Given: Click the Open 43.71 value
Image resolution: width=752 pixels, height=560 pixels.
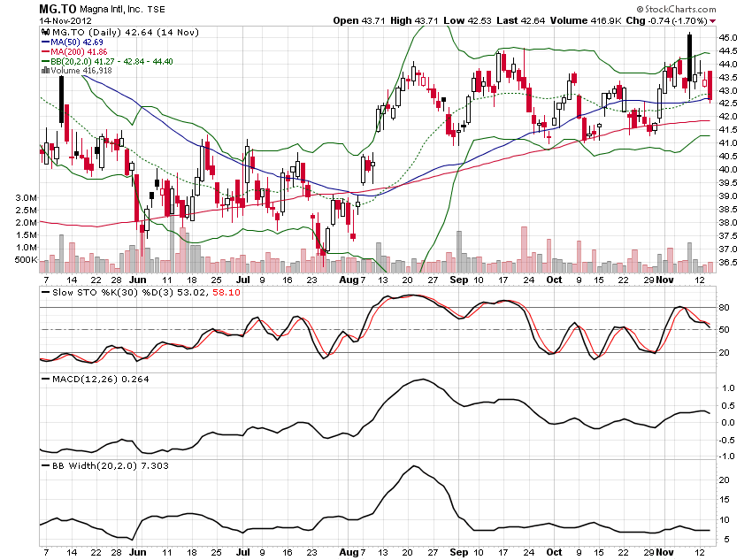Looking at the screenshot, I should tap(359, 20).
